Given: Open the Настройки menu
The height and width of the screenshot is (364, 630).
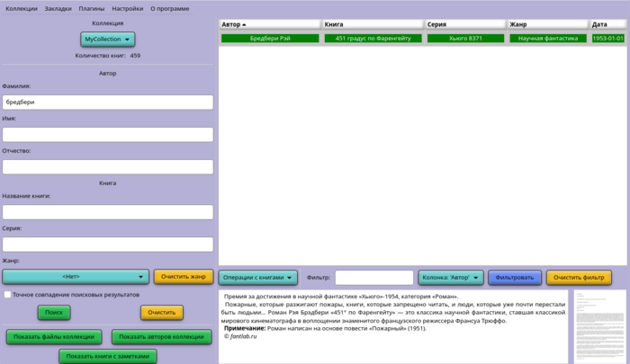Looking at the screenshot, I should click(x=127, y=8).
